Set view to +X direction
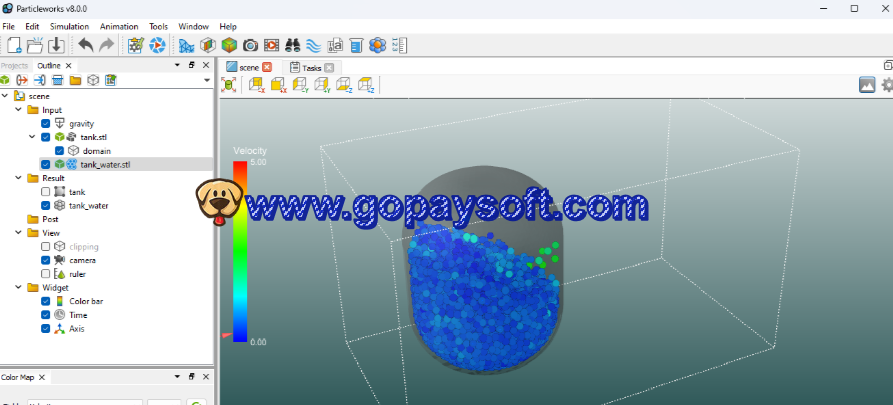This screenshot has width=893, height=405. 278,85
